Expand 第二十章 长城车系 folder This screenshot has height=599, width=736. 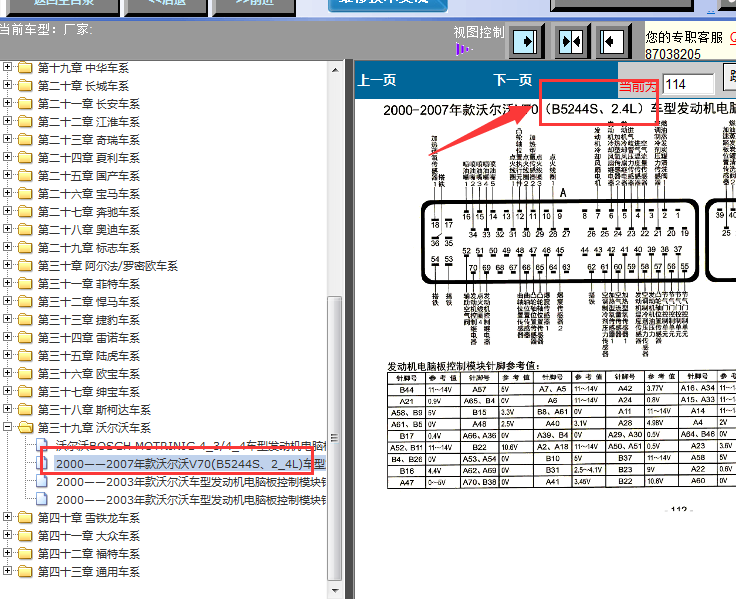pyautogui.click(x=7, y=85)
